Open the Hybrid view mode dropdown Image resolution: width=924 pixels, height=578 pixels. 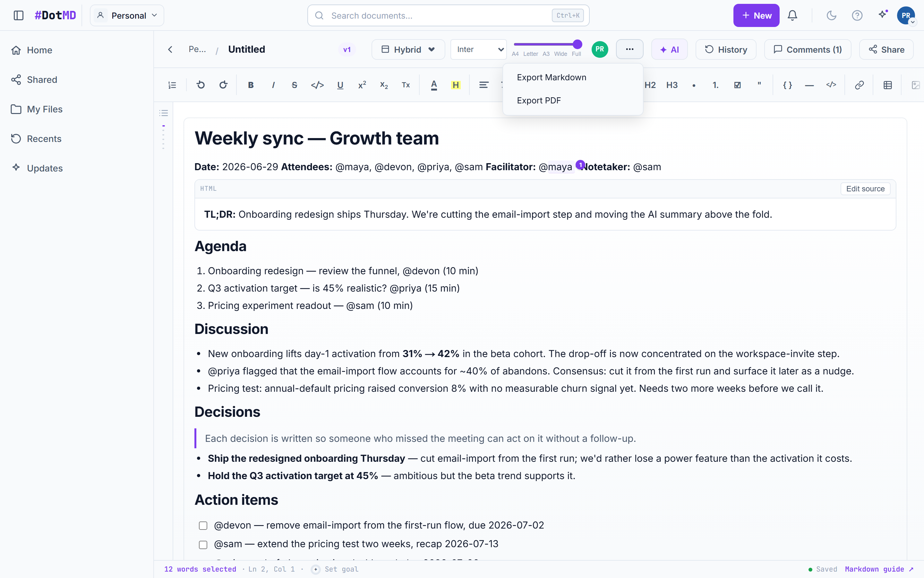click(408, 49)
